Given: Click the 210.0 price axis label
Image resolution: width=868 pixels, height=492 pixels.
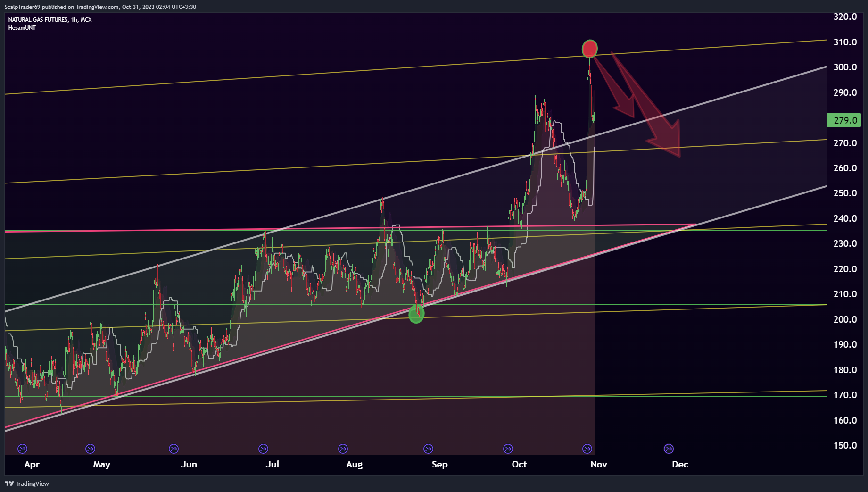Looking at the screenshot, I should (x=845, y=294).
